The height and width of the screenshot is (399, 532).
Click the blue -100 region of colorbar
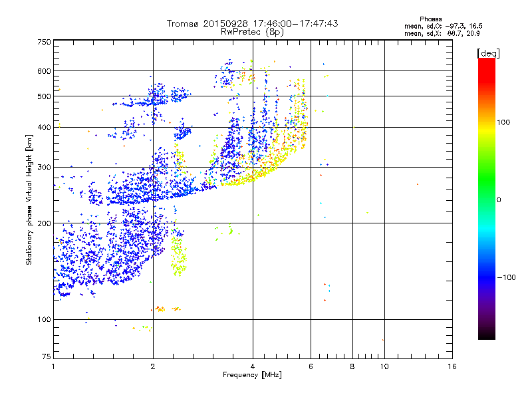pos(487,277)
